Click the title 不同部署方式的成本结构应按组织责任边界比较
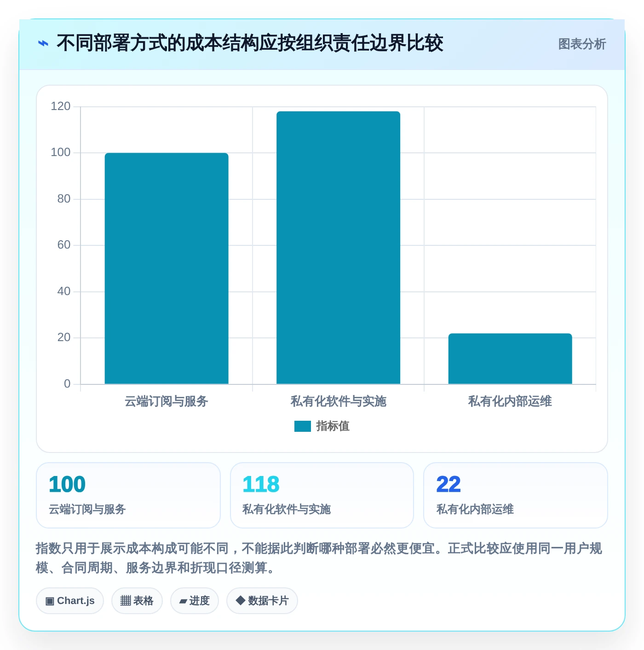The width and height of the screenshot is (644, 650). pyautogui.click(x=250, y=44)
